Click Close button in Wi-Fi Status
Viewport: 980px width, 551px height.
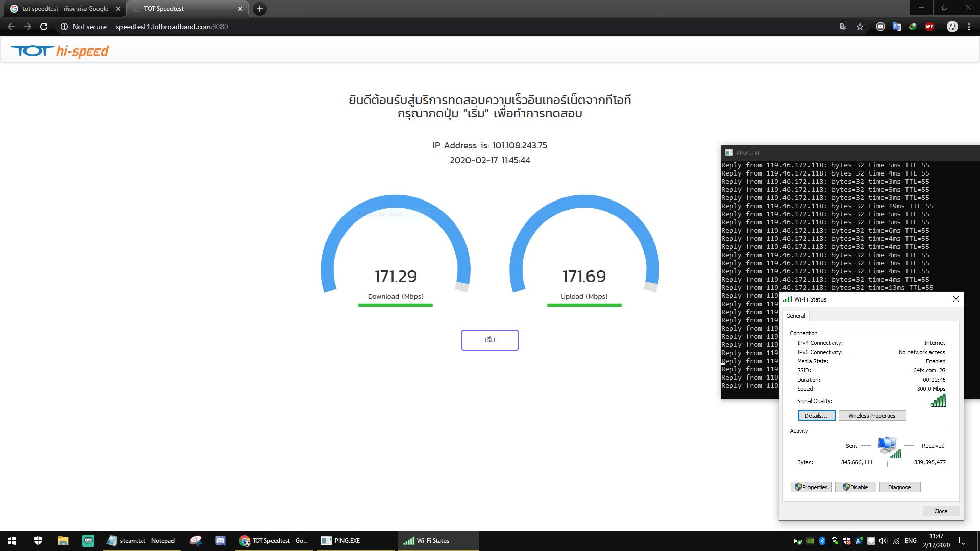(941, 511)
